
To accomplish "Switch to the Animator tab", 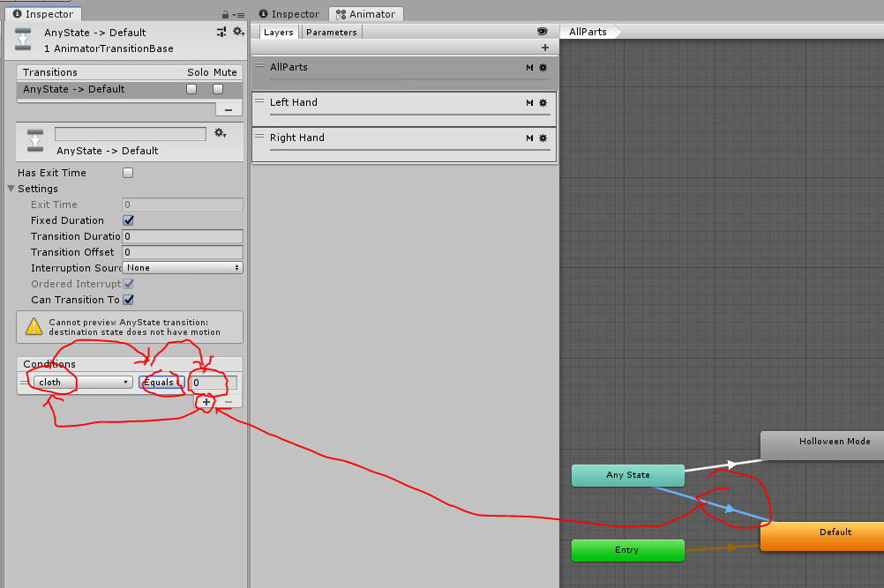I will click(366, 14).
